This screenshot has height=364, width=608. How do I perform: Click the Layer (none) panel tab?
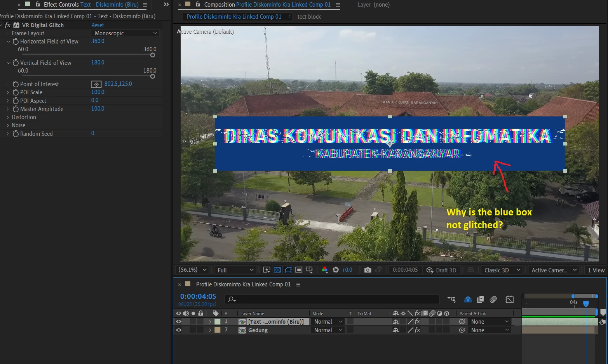point(373,5)
